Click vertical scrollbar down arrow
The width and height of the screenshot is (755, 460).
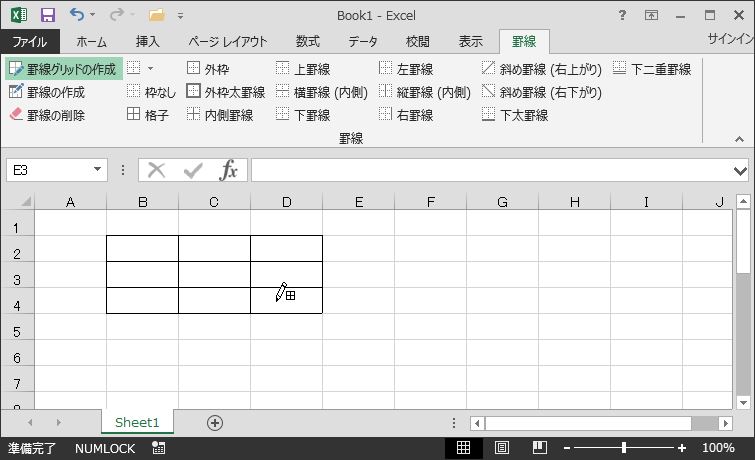pos(743,403)
